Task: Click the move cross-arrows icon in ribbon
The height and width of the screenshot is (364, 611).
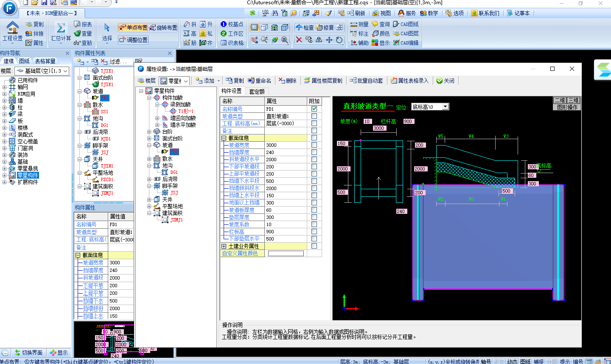Action: [x=329, y=39]
